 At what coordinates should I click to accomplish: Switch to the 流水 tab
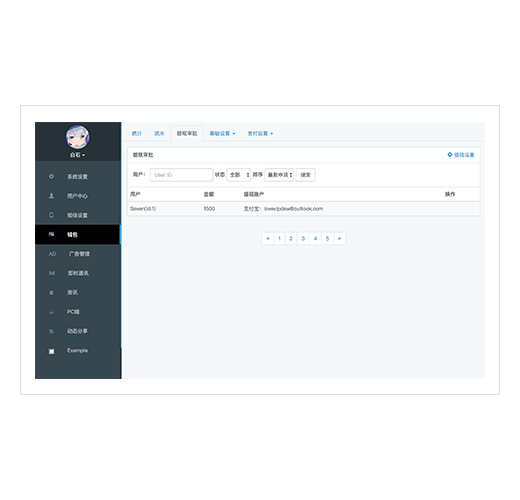(159, 133)
